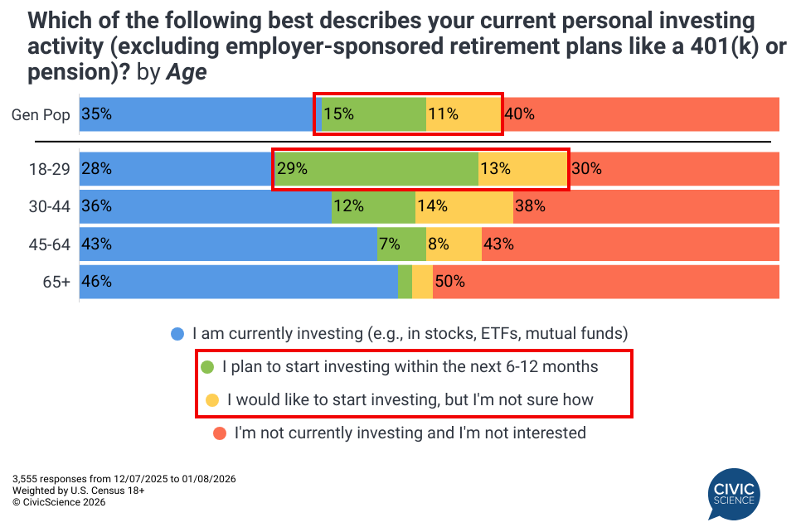Viewport: 801px width, 532px height.
Task: Click 'I would like to start investing' legend text
Action: [410, 399]
